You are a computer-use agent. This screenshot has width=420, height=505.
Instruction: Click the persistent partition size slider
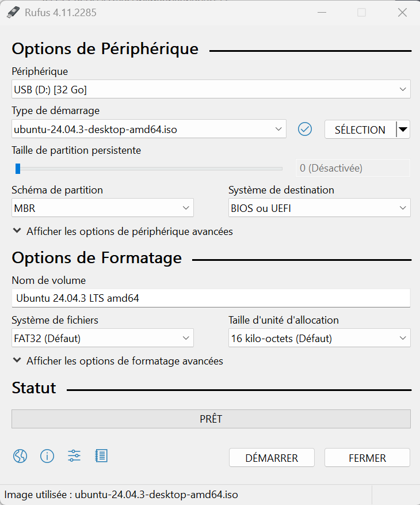[x=150, y=169]
